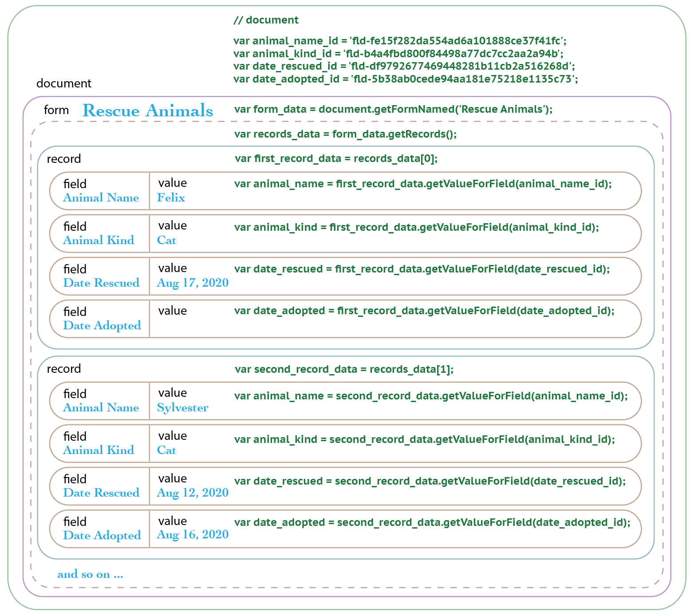The height and width of the screenshot is (616, 694).
Task: Click the 'and so on ...' text
Action: (x=90, y=574)
